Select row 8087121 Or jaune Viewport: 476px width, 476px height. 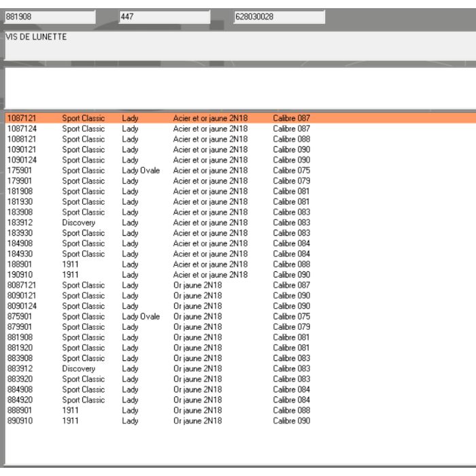[241, 285]
